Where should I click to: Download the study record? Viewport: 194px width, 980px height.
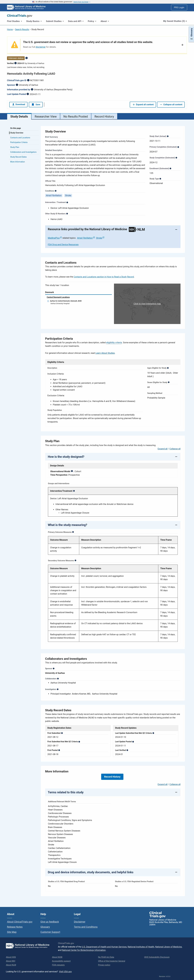(x=18, y=104)
